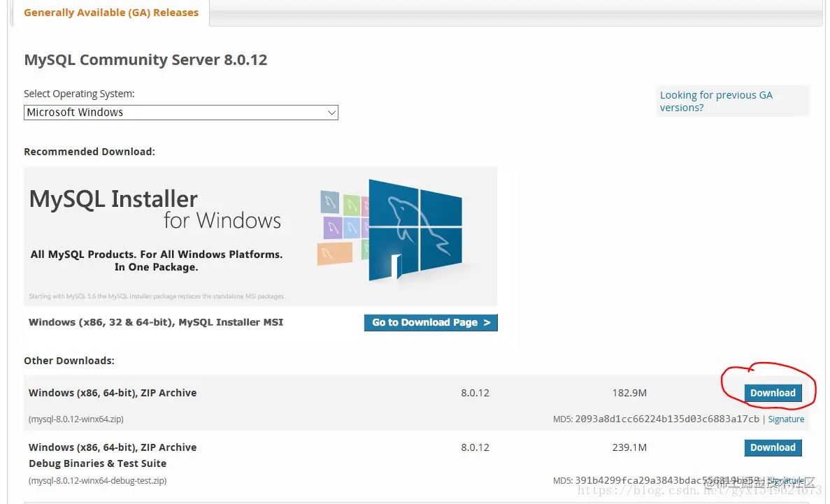Select the Recommended Download label
The height and width of the screenshot is (504, 830).
tap(90, 152)
